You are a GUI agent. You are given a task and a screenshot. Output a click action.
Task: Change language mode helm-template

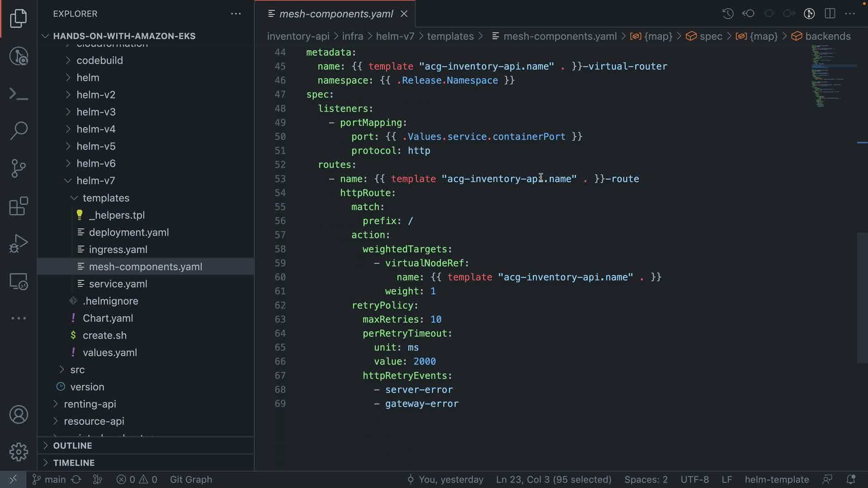(777, 479)
